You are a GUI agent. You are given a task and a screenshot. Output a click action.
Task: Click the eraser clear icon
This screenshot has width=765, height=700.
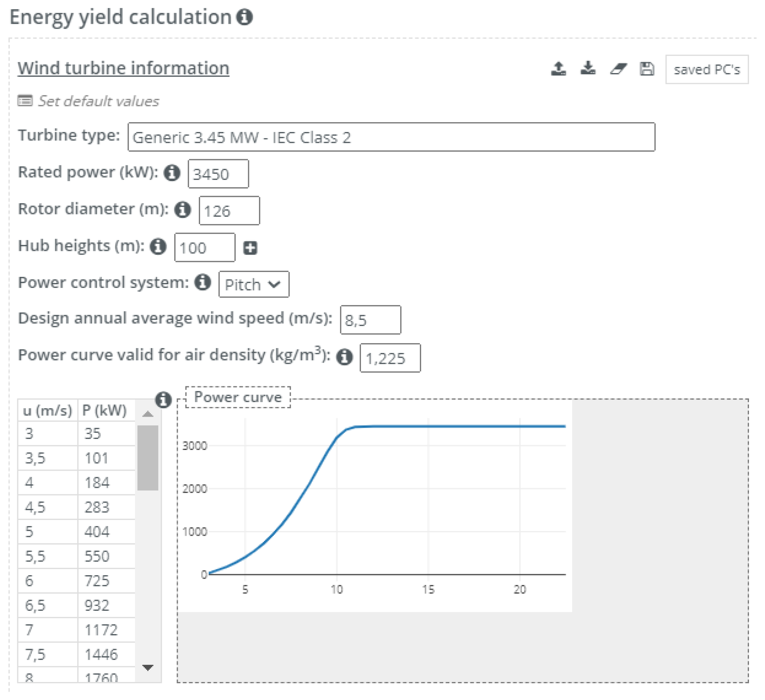pyautogui.click(x=618, y=69)
